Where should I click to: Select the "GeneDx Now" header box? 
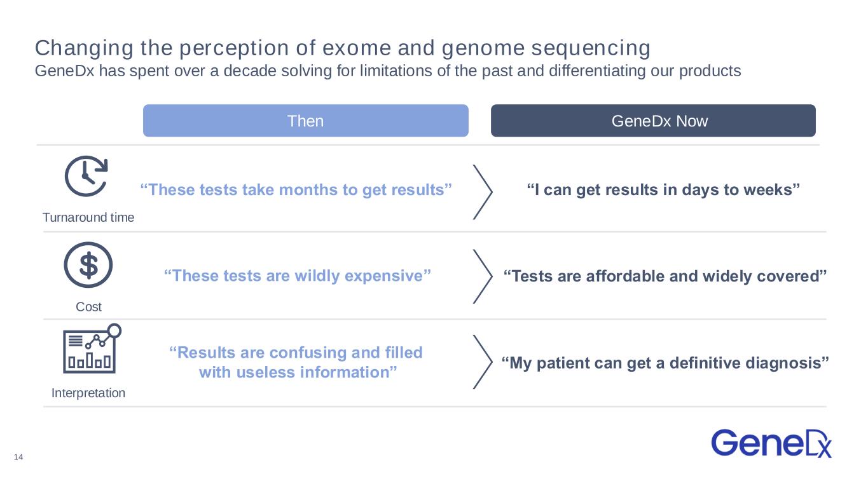[x=653, y=121]
